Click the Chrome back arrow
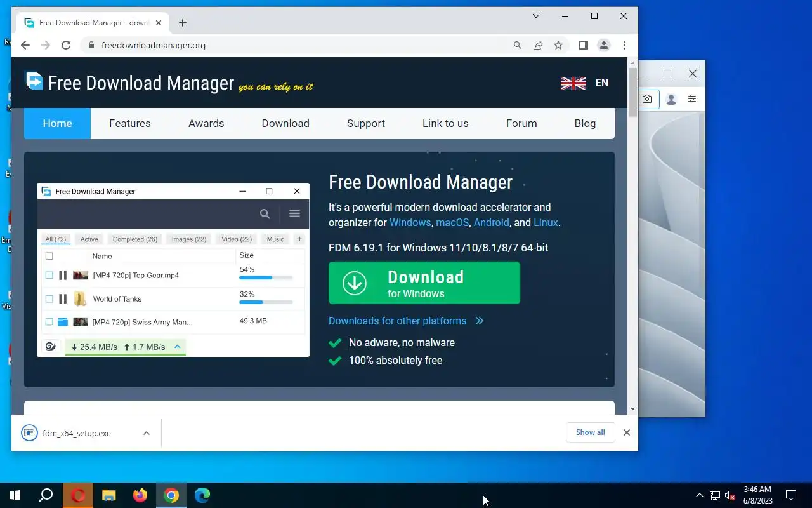This screenshot has width=812, height=508. pyautogui.click(x=25, y=45)
